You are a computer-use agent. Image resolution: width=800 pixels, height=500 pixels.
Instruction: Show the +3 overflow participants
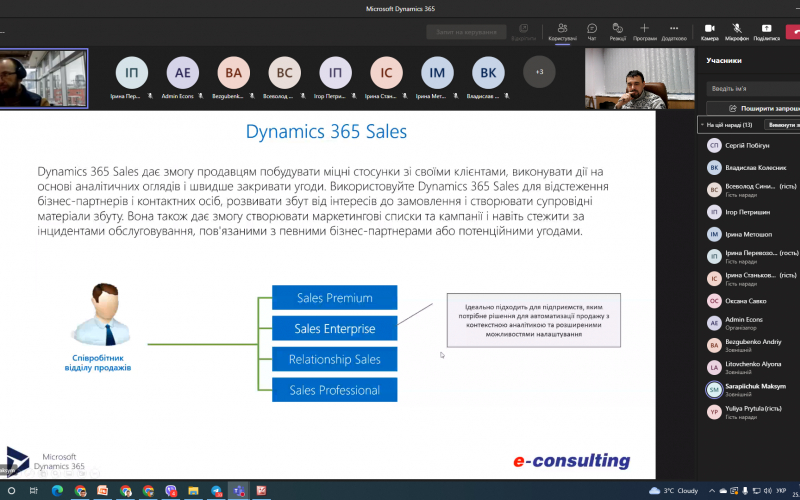point(539,72)
